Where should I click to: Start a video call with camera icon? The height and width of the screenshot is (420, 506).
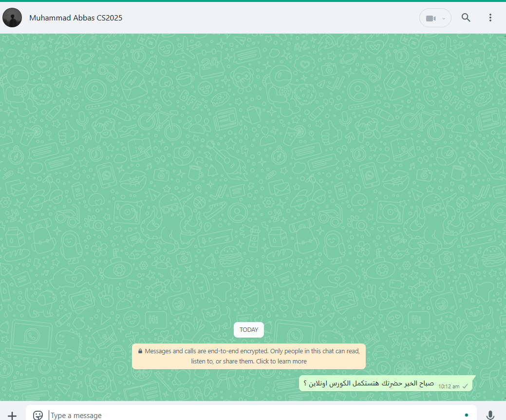431,19
